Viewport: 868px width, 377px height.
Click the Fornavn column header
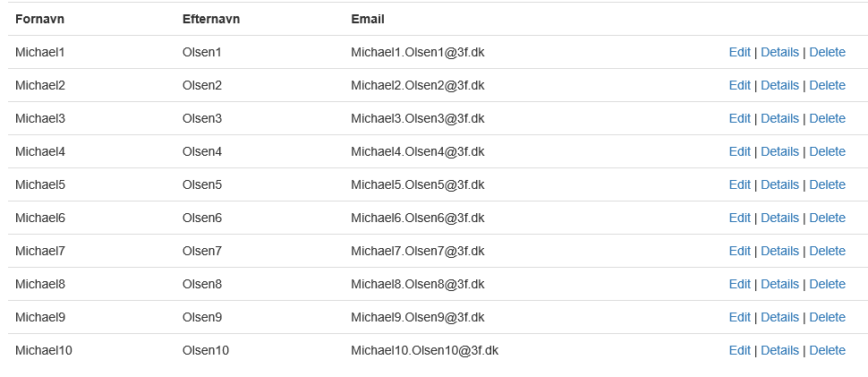40,19
